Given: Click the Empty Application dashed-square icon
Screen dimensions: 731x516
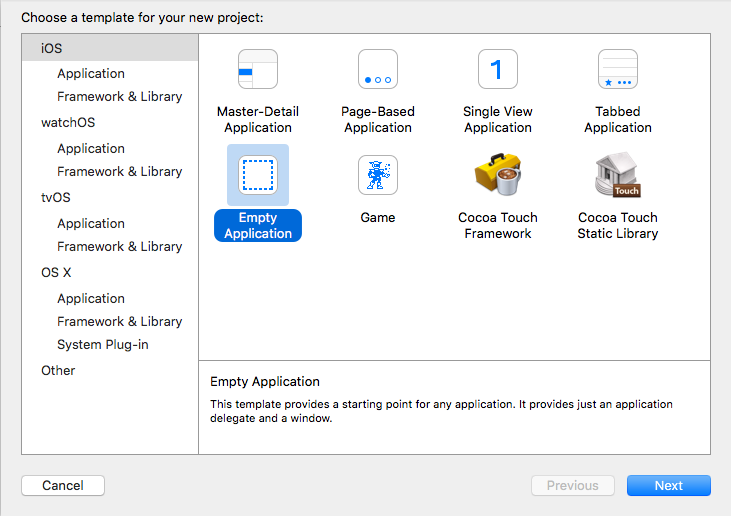Looking at the screenshot, I should coord(258,175).
